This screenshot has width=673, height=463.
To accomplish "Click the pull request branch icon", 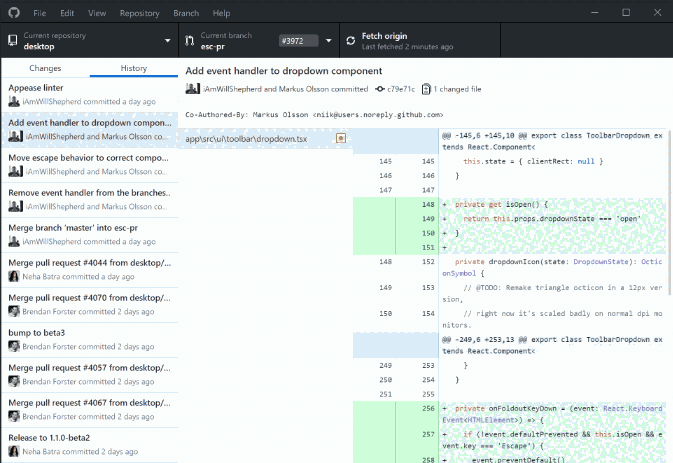I will pos(189,41).
